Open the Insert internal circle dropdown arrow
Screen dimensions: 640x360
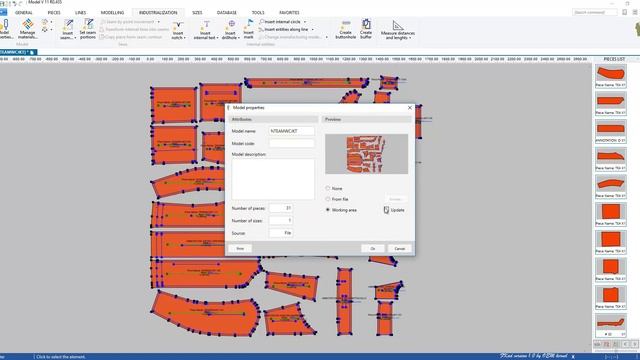pyautogui.click(x=304, y=22)
